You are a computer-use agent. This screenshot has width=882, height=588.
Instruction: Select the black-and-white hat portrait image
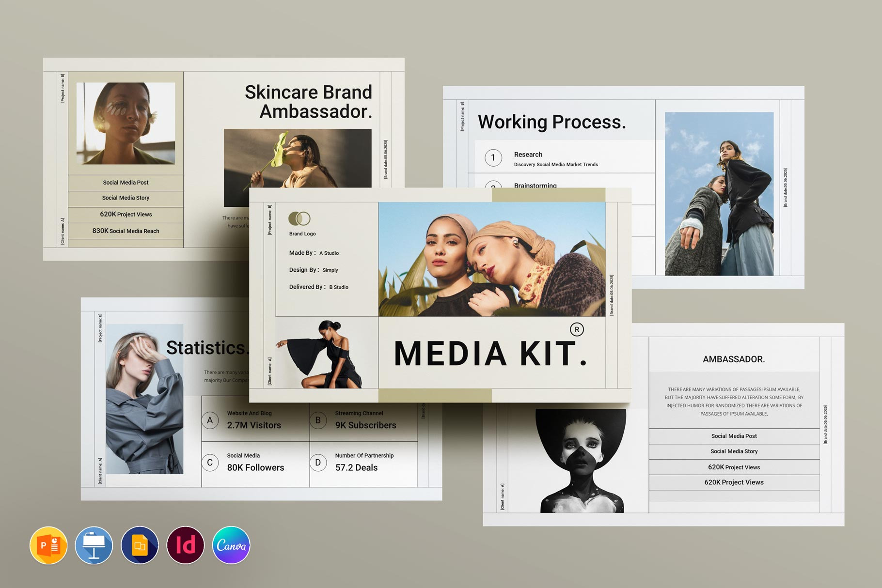[582, 460]
